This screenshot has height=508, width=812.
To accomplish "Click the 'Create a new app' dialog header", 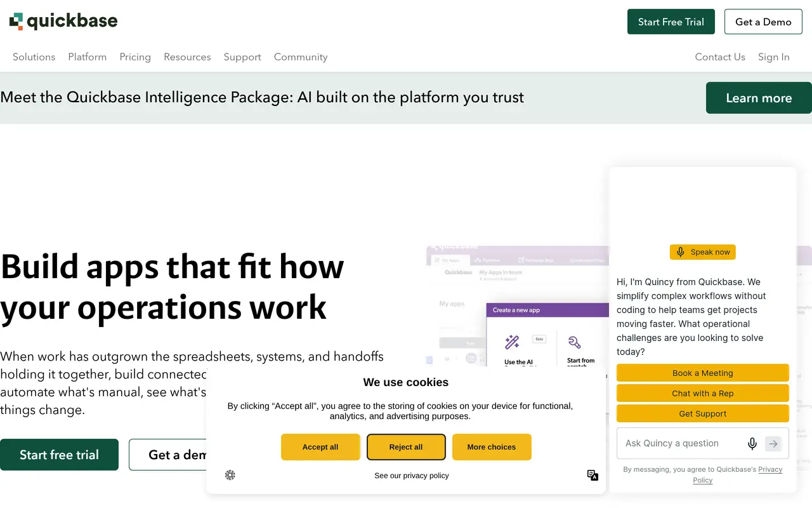I will tap(547, 311).
